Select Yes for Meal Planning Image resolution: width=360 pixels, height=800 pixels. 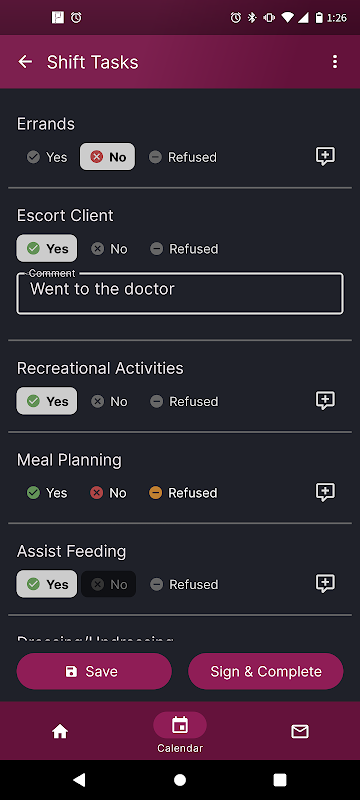pos(47,493)
